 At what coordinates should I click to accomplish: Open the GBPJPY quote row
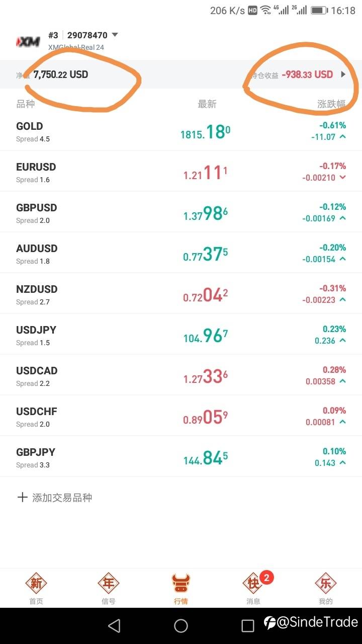(x=181, y=457)
